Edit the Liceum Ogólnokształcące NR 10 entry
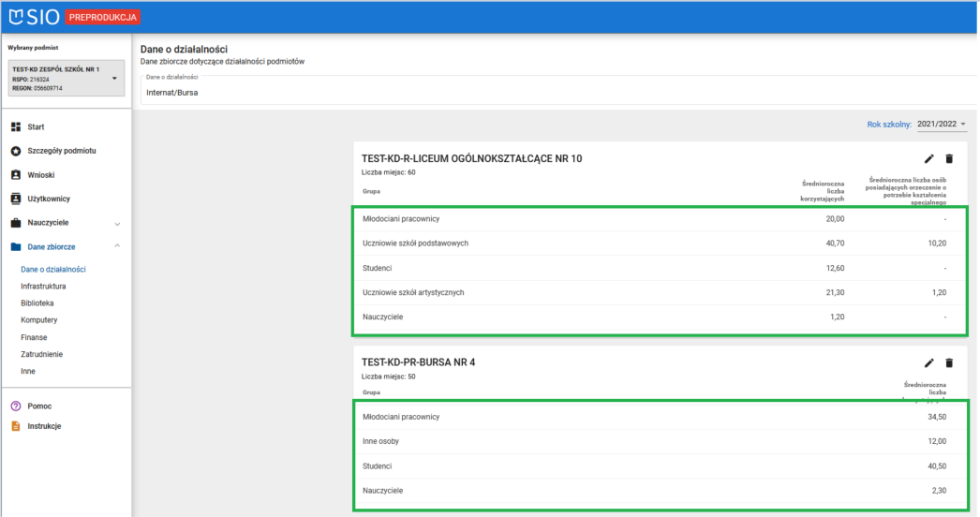Viewport: 980px width, 517px height. (x=929, y=159)
